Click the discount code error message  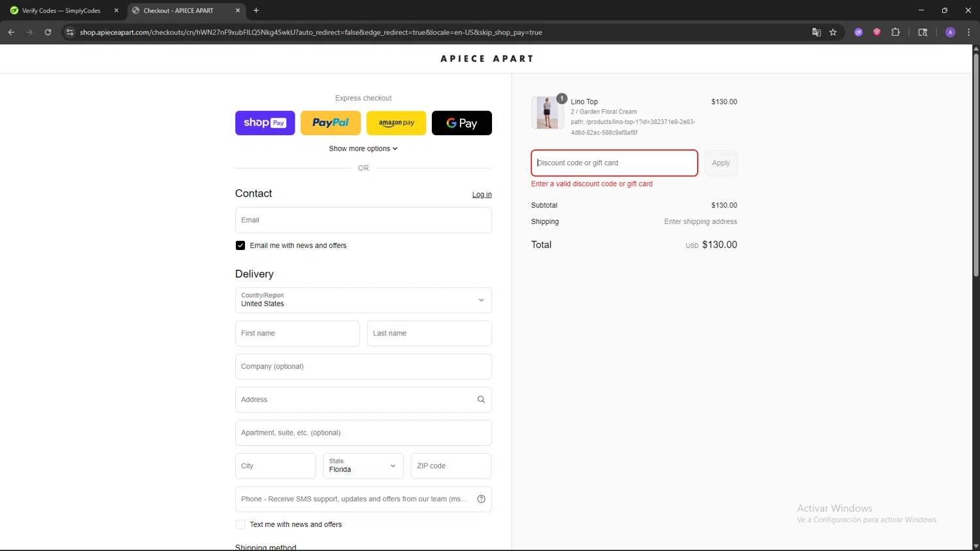[x=592, y=184]
